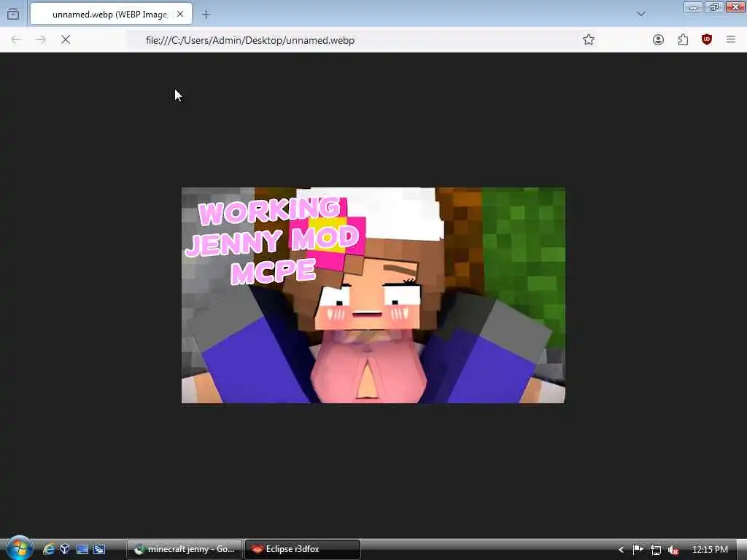Restore down the browser window
Viewport: 747px width, 560px height.
713,7
